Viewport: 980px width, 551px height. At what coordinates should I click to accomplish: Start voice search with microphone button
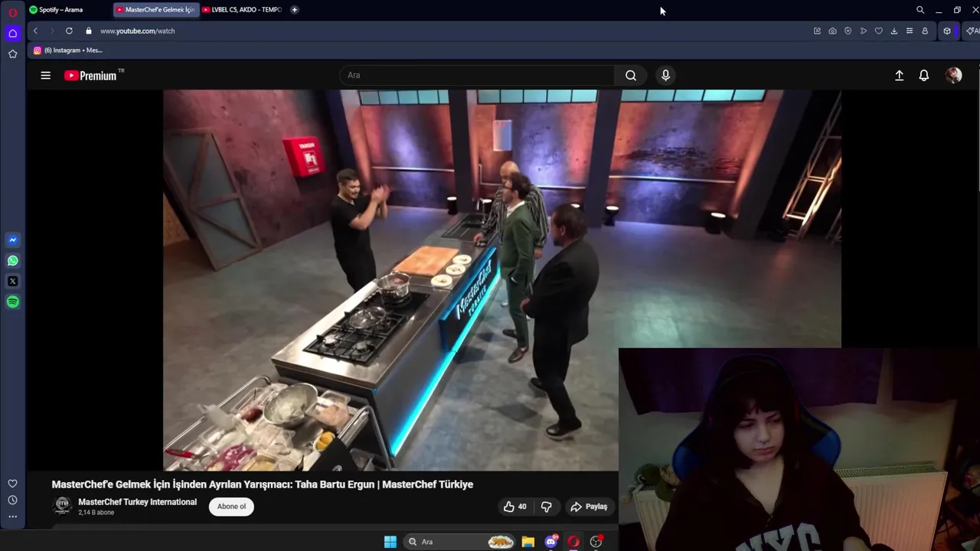665,75
